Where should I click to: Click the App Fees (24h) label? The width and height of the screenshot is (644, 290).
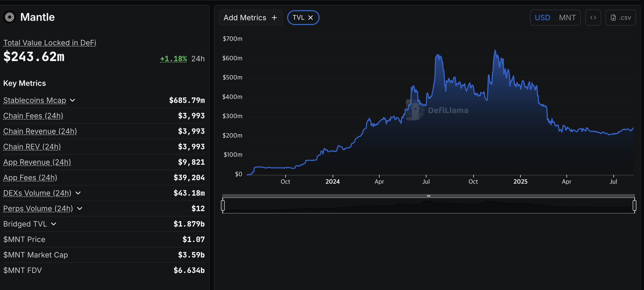(30, 178)
